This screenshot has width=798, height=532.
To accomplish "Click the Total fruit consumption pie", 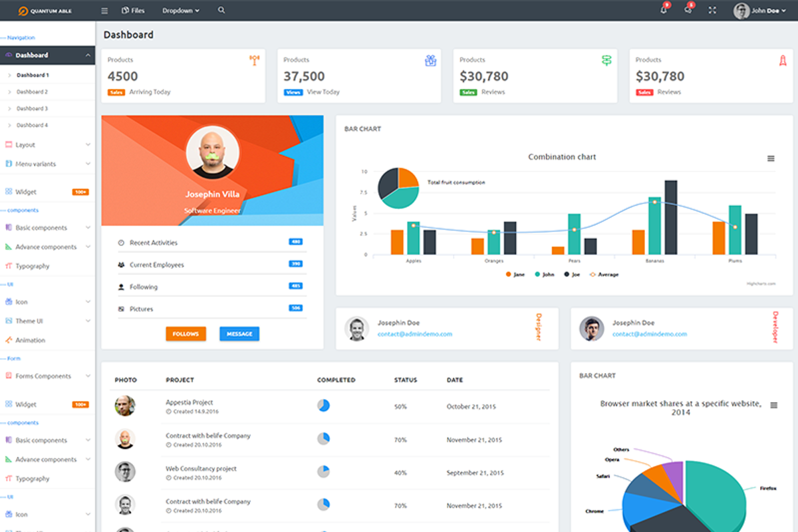I will click(x=398, y=188).
